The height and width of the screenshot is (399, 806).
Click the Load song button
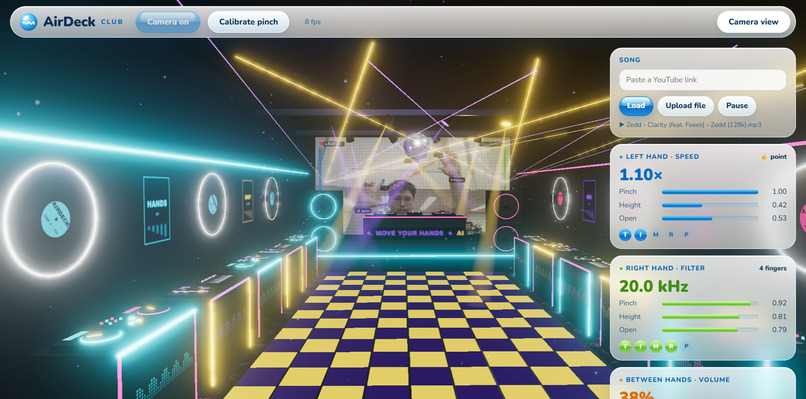(x=636, y=106)
